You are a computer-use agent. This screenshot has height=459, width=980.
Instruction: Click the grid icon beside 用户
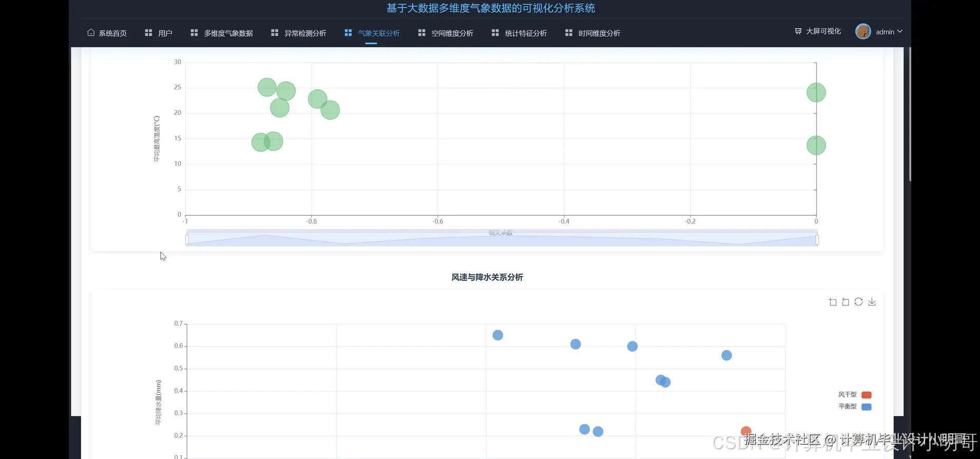[148, 33]
